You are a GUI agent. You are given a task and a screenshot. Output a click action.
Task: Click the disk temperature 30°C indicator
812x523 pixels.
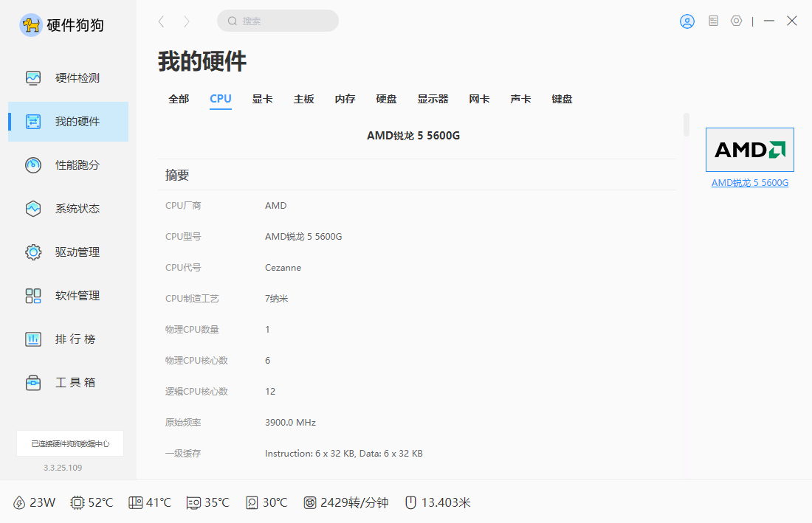click(266, 503)
